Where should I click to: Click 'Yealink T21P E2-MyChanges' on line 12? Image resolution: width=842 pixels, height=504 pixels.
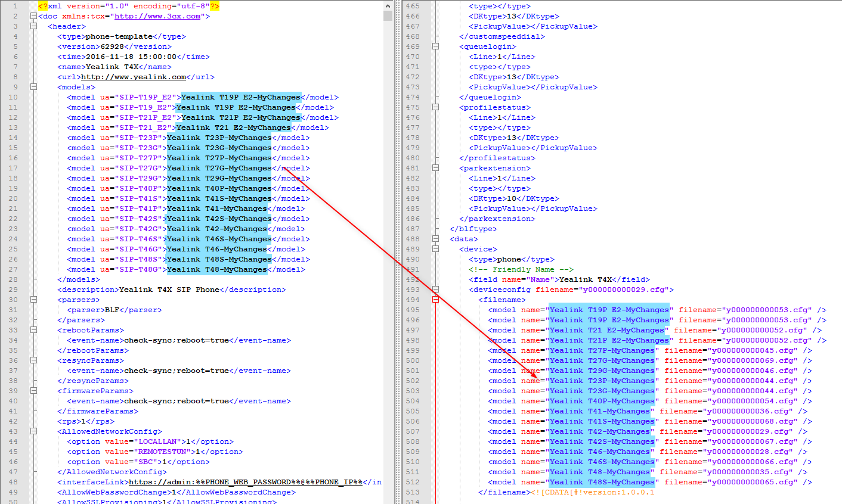click(241, 117)
